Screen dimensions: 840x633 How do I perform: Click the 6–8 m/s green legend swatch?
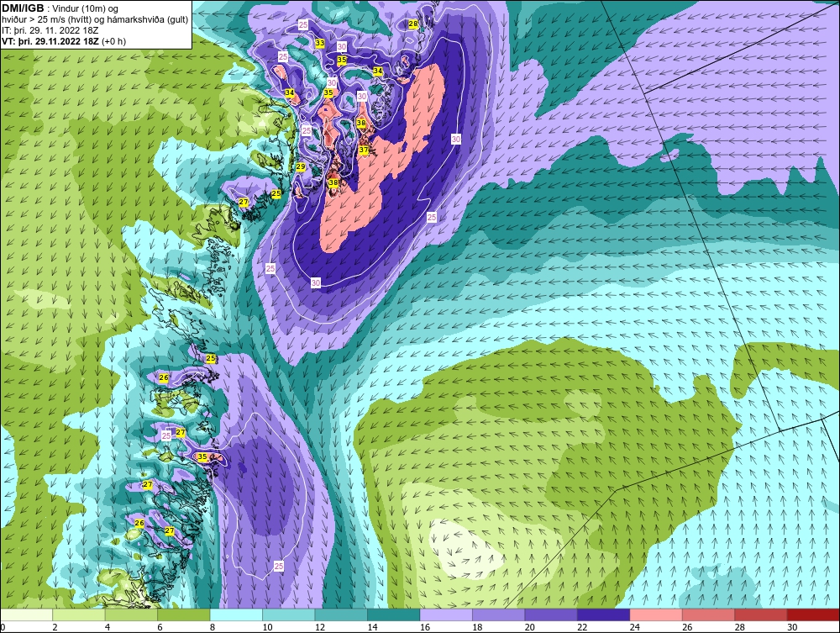[x=184, y=615]
